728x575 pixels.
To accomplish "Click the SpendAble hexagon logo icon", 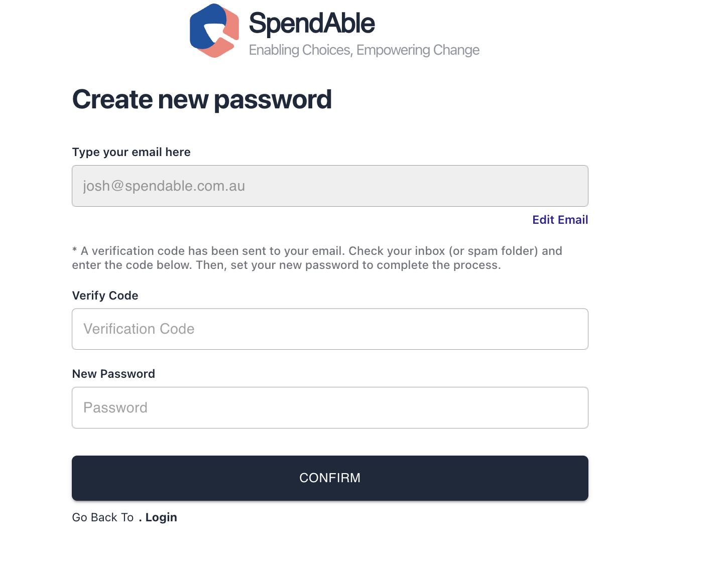I will pos(214,31).
